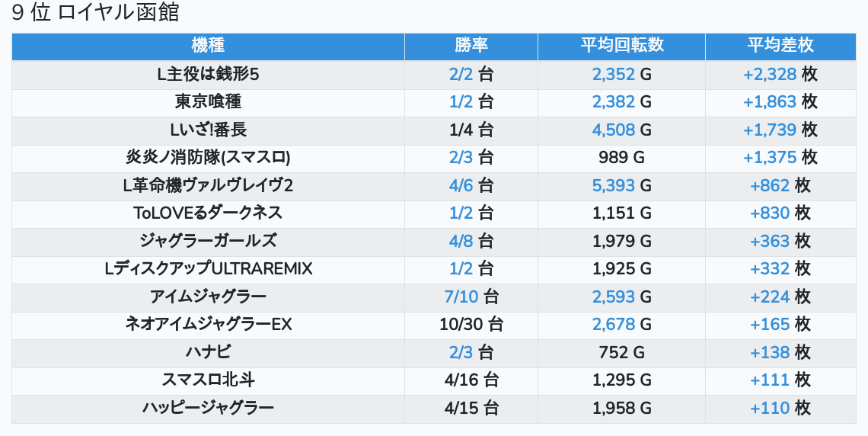The height and width of the screenshot is (436, 868).
Task: Click the +2,328 average difference value
Action: [x=770, y=74]
